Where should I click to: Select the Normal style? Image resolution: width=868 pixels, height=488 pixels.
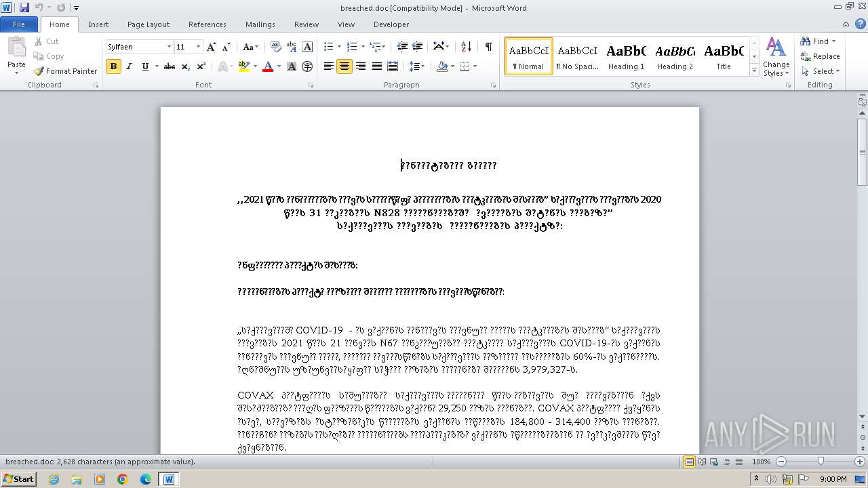click(x=528, y=56)
